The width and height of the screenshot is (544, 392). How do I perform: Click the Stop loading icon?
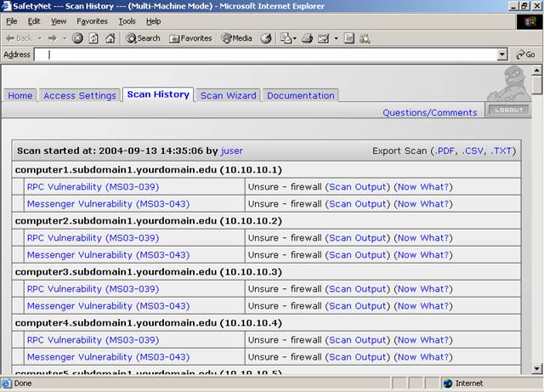coord(77,38)
